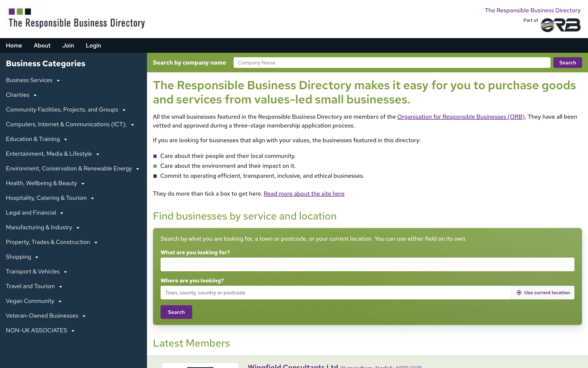Viewport: 588px width, 368px height.
Task: Expand Travel and Tourism arrow
Action: point(60,287)
